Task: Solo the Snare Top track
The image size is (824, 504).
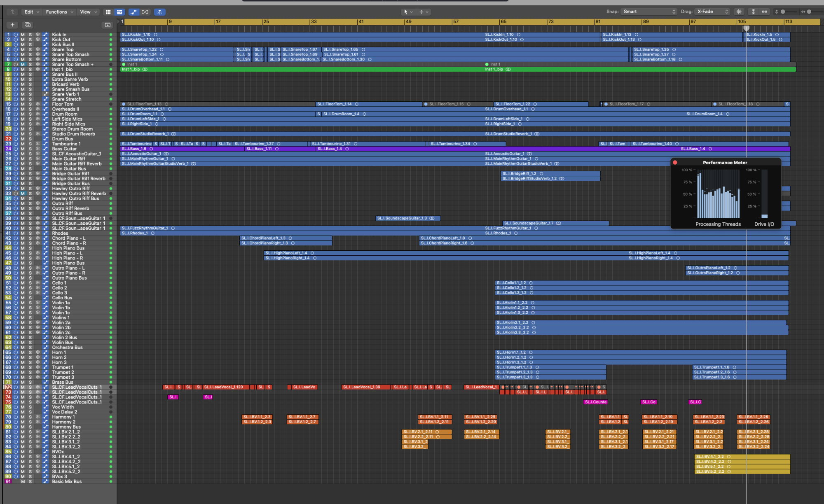Action: point(30,49)
